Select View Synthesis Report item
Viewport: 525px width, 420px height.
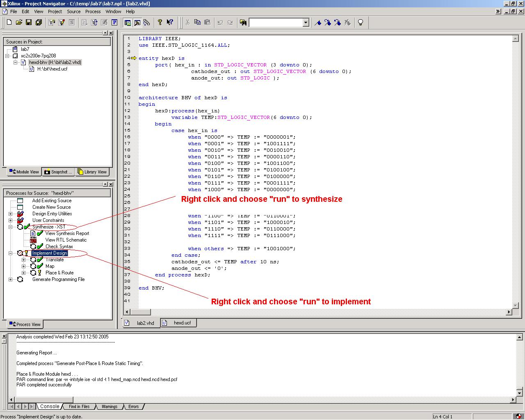tap(67, 233)
